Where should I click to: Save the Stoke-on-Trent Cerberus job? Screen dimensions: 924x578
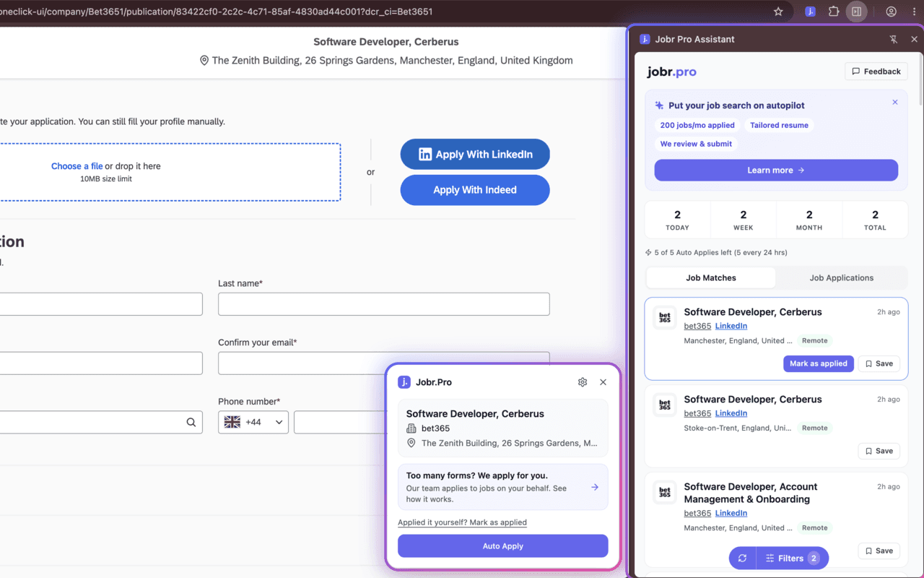pyautogui.click(x=879, y=451)
